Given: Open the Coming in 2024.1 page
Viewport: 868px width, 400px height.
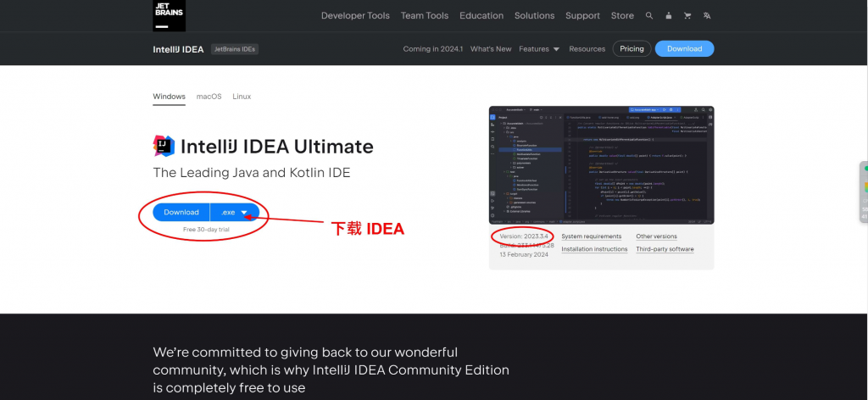Looking at the screenshot, I should pos(432,48).
